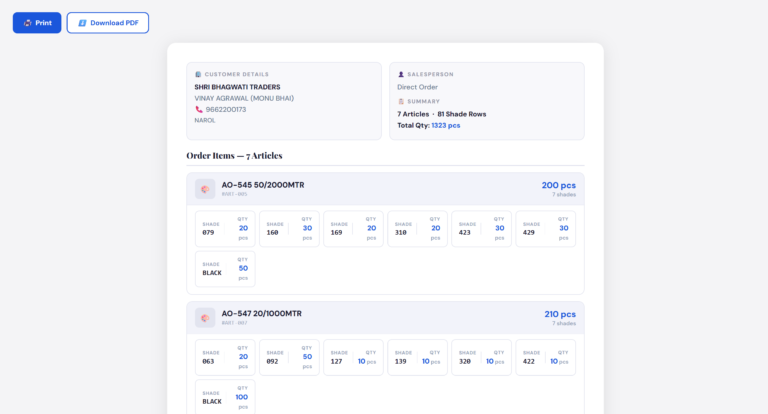
Task: Click shade 139 card in AO-547
Action: [417, 357]
